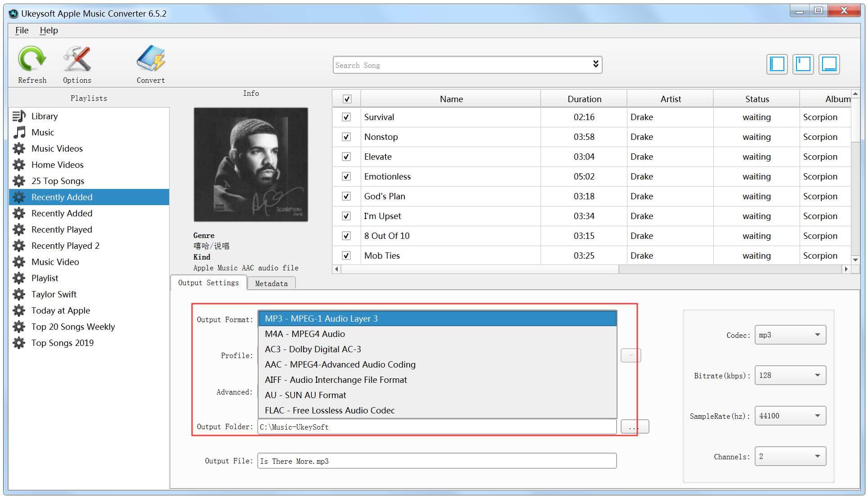
Task: Select the wide-panel view icon
Action: coord(830,66)
